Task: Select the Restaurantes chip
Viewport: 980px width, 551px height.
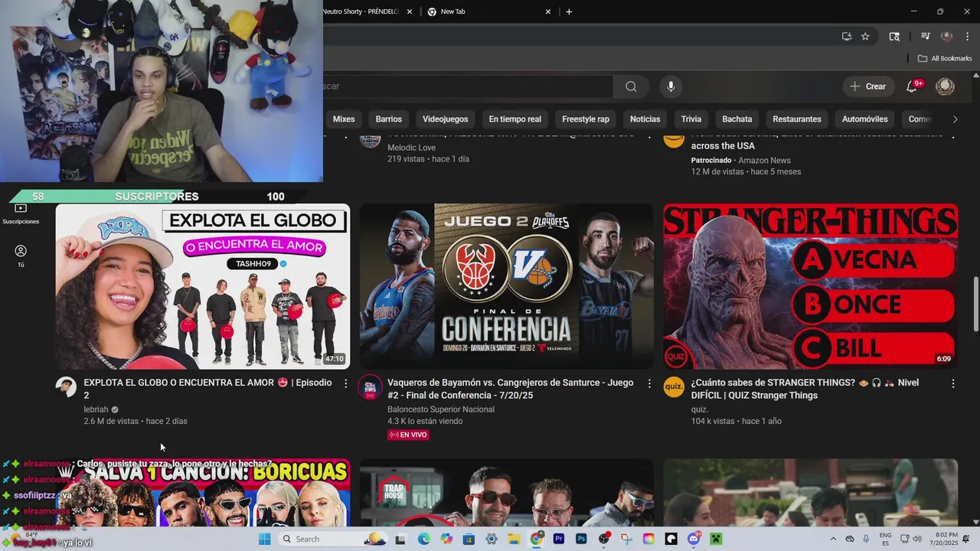Action: pos(797,119)
